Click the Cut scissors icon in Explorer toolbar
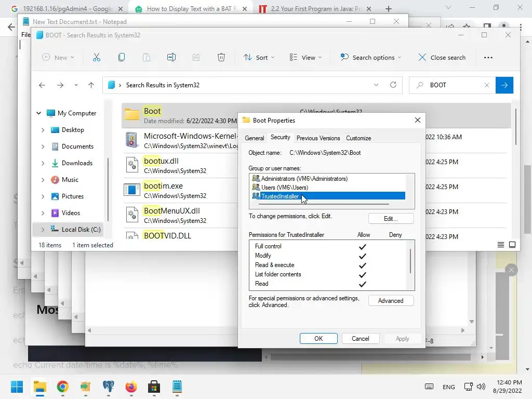 pyautogui.click(x=96, y=57)
